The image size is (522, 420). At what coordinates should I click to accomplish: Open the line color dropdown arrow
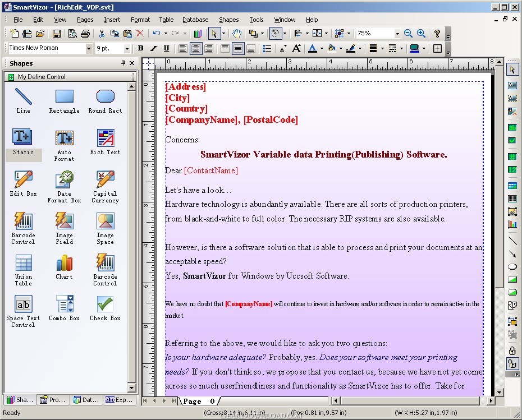pos(360,48)
